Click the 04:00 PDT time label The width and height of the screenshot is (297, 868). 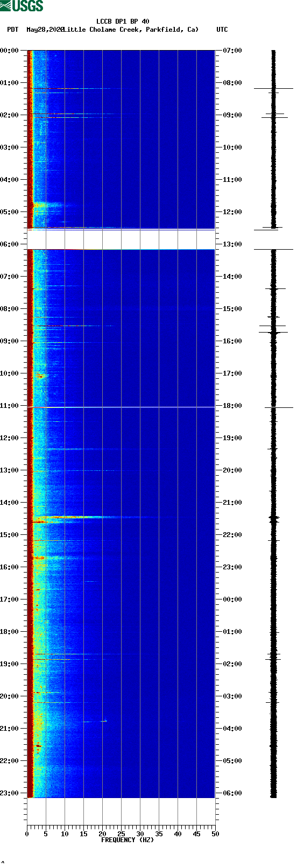point(10,180)
